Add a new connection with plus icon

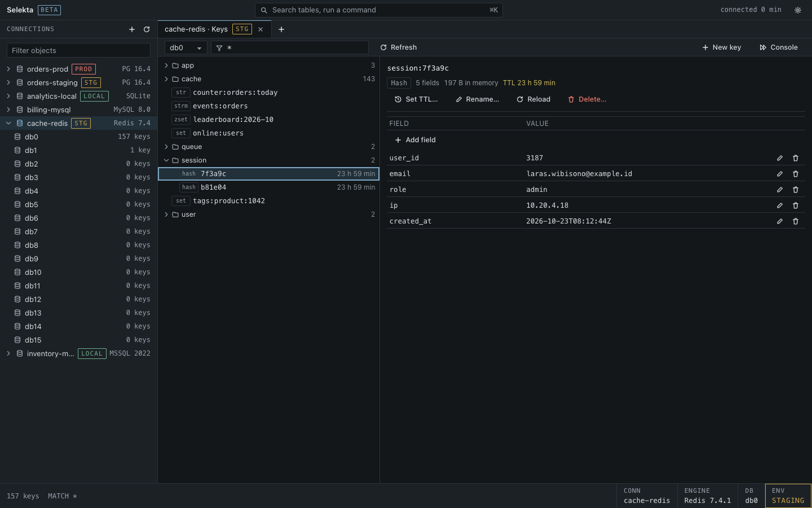tap(132, 29)
